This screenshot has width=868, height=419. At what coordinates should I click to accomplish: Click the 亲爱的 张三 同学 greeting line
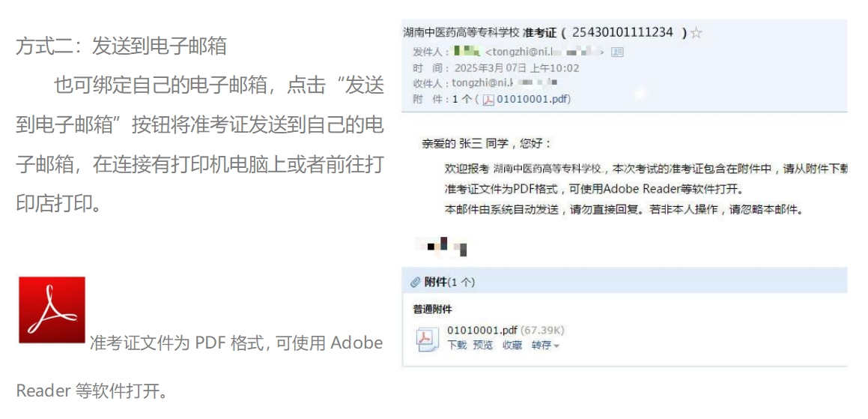(x=487, y=143)
